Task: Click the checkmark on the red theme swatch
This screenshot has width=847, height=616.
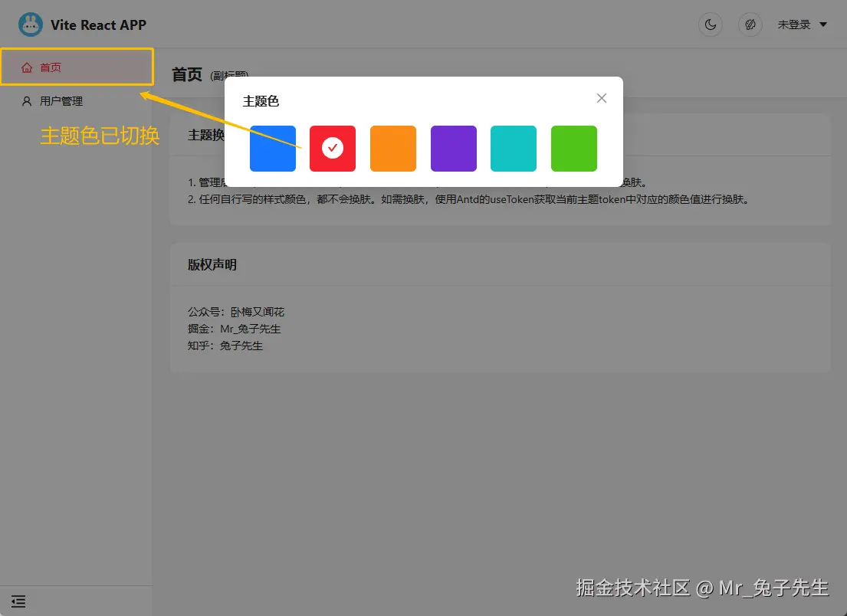Action: pyautogui.click(x=333, y=147)
